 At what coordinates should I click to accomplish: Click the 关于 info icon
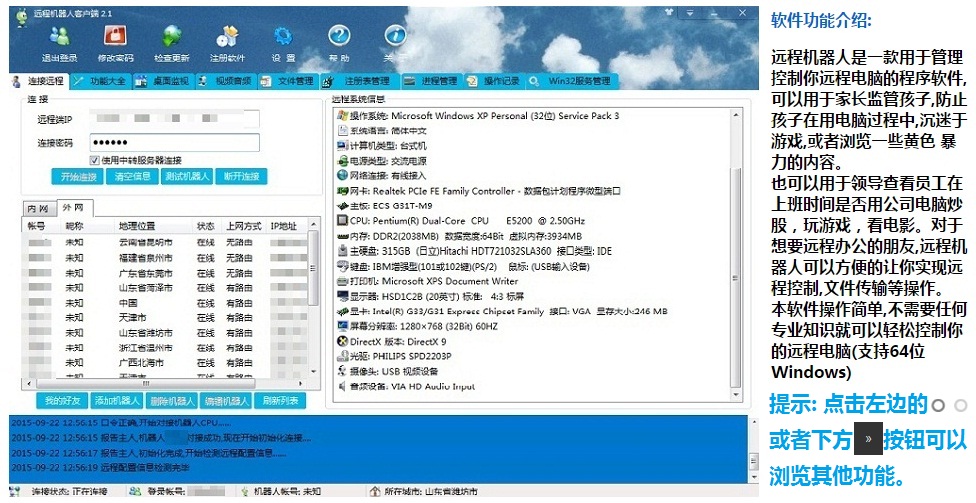point(395,35)
